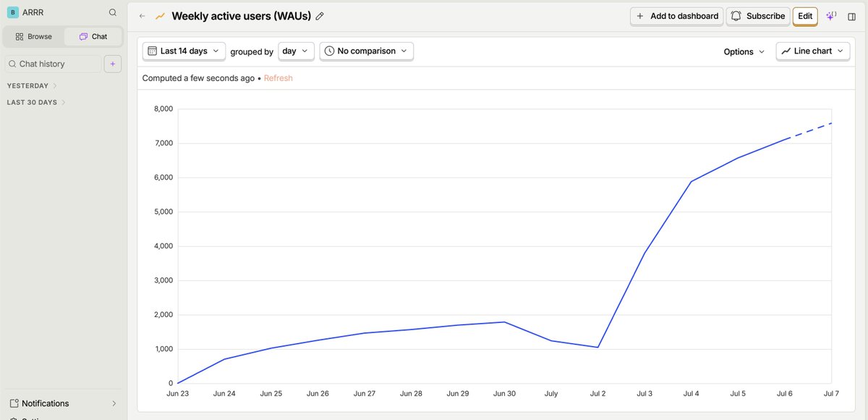Open the Options dropdown

pyautogui.click(x=744, y=51)
